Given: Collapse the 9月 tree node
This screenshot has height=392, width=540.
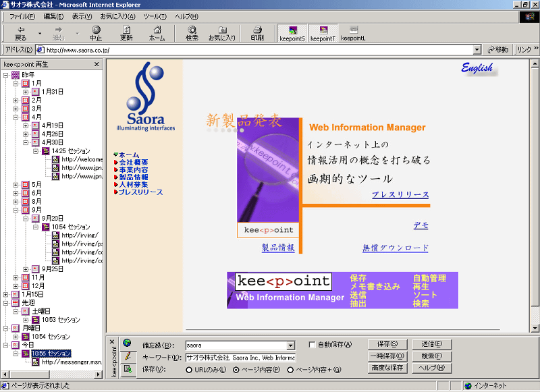Looking at the screenshot, I should coord(16,210).
